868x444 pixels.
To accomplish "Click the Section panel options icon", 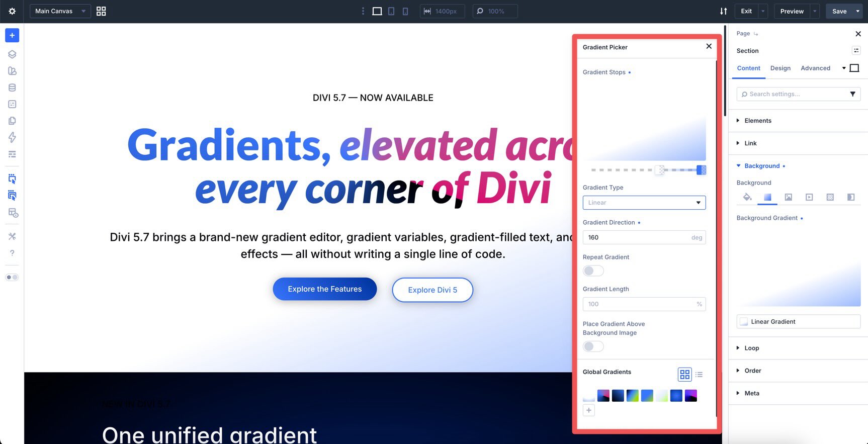I will pos(856,50).
